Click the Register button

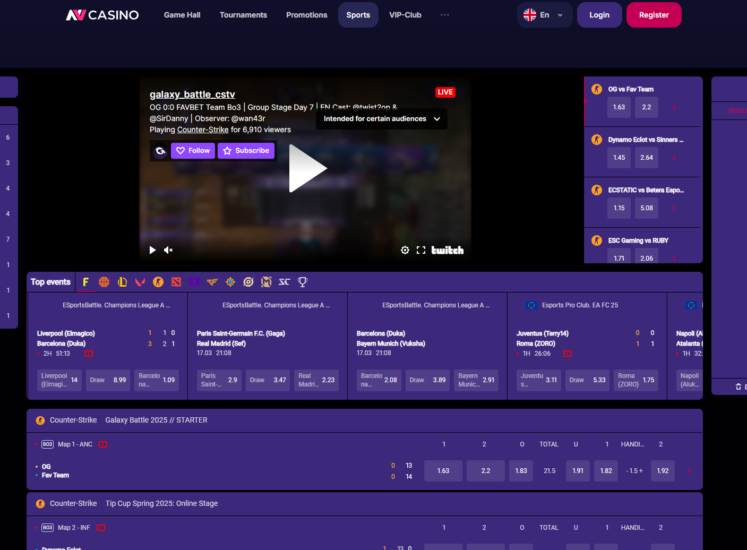point(653,15)
